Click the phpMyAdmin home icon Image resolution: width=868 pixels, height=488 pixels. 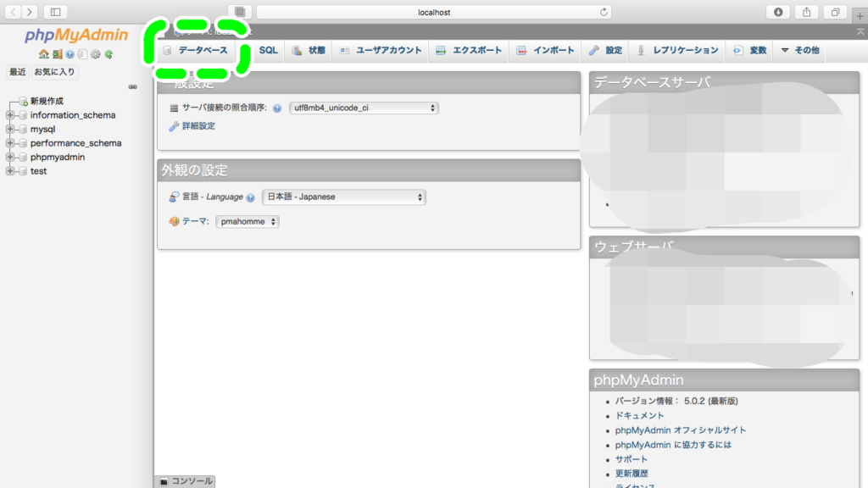(44, 53)
